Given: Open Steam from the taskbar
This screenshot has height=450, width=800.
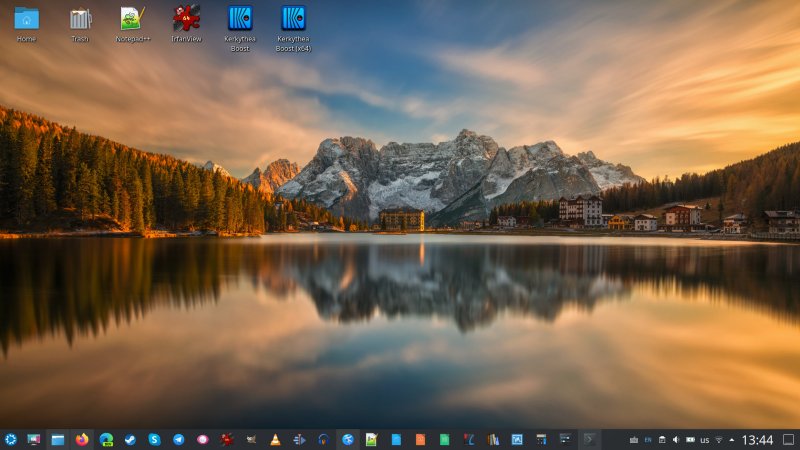Looking at the screenshot, I should [130, 439].
